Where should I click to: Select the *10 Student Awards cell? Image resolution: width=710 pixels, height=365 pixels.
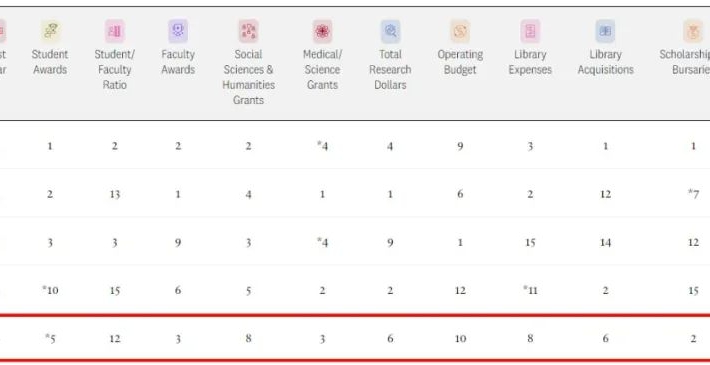pos(50,290)
